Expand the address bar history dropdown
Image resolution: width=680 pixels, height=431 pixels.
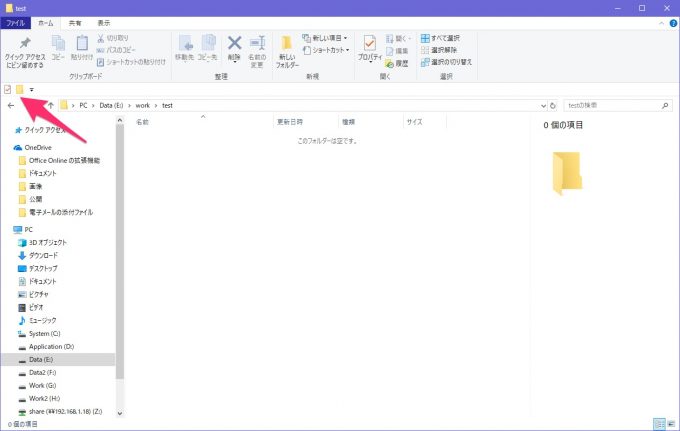pyautogui.click(x=543, y=105)
